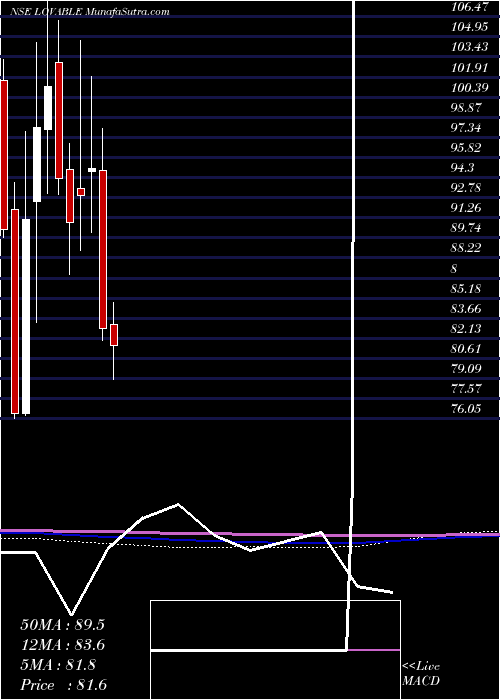The image size is (500, 700).
Task: Select the 77.57 price axis label
Action: 467,389
